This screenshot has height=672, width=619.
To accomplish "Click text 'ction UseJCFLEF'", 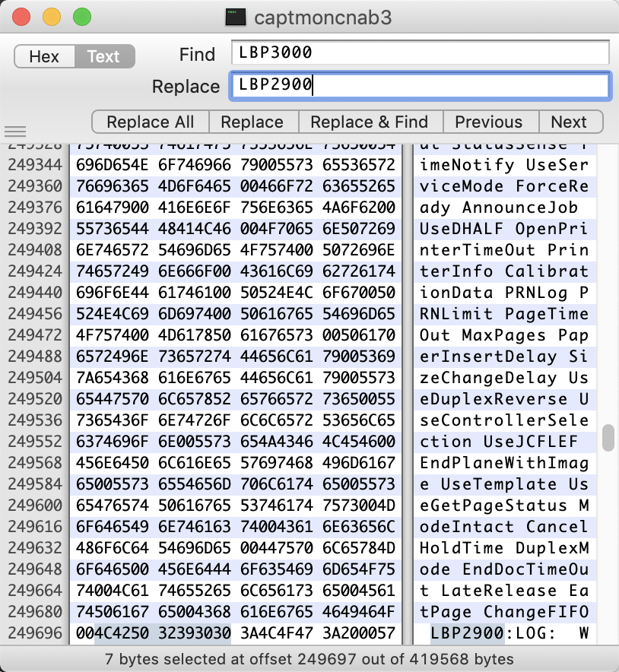I will (499, 442).
